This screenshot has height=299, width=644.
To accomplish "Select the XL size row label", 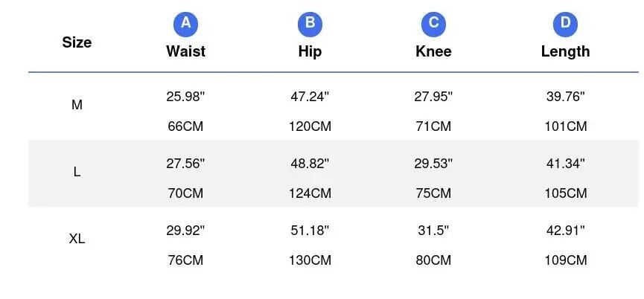I will (x=77, y=239).
